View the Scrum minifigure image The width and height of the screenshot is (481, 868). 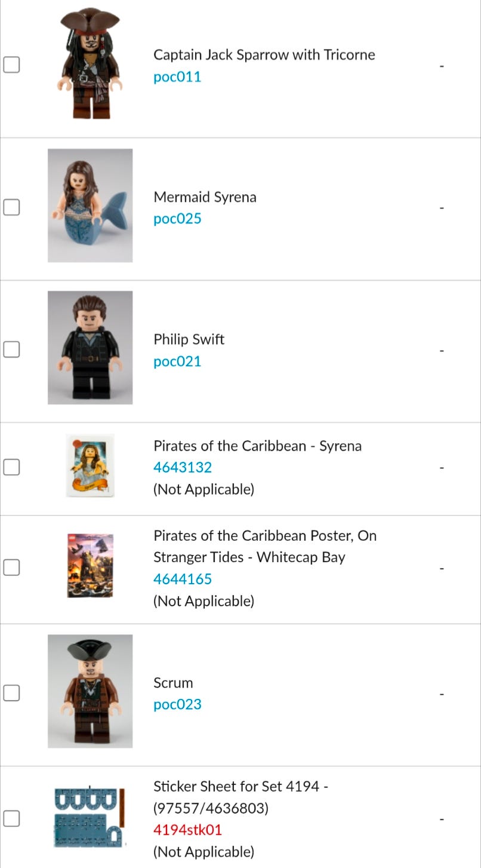[90, 691]
